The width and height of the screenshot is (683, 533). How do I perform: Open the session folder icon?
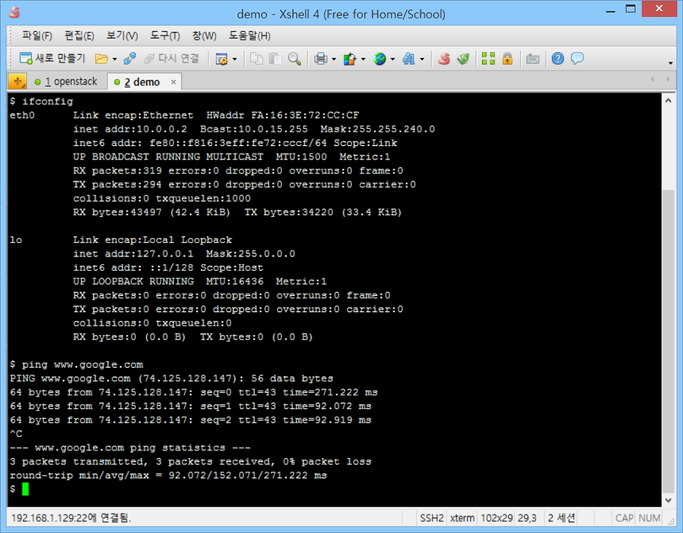[x=101, y=59]
